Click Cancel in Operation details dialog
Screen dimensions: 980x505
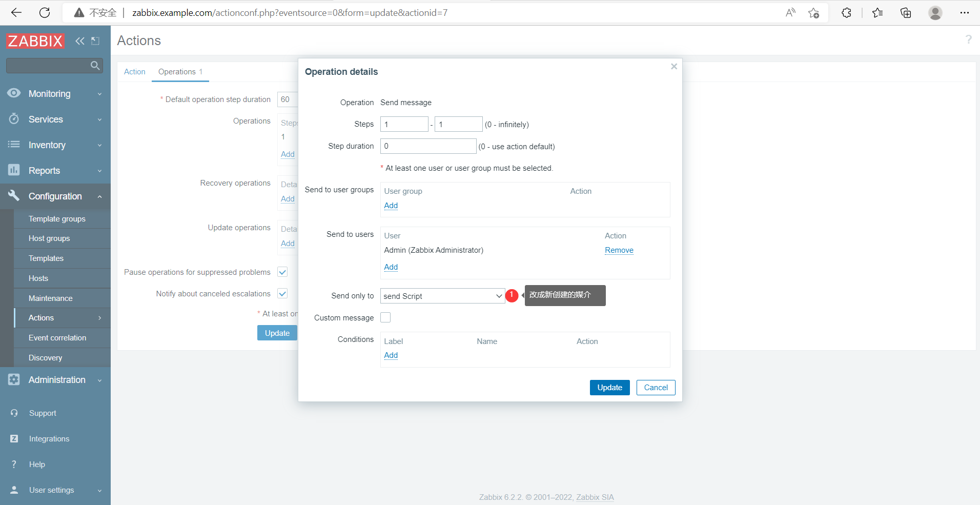point(656,388)
